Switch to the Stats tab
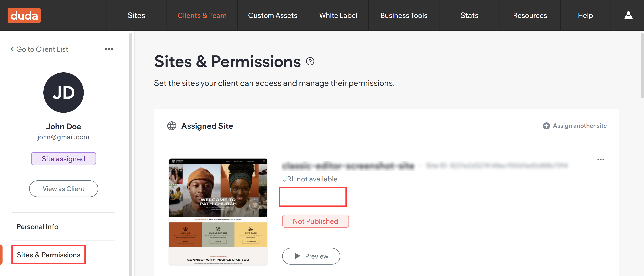This screenshot has width=644, height=276. click(x=469, y=15)
